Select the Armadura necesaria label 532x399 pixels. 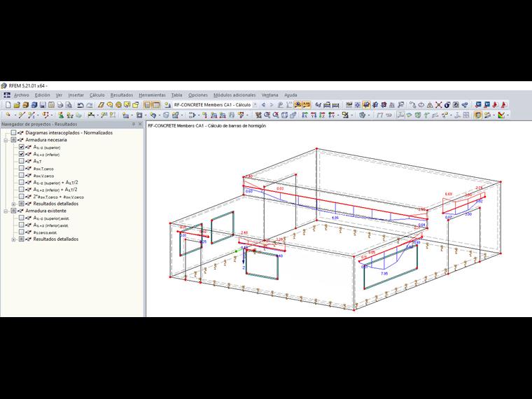click(x=46, y=140)
